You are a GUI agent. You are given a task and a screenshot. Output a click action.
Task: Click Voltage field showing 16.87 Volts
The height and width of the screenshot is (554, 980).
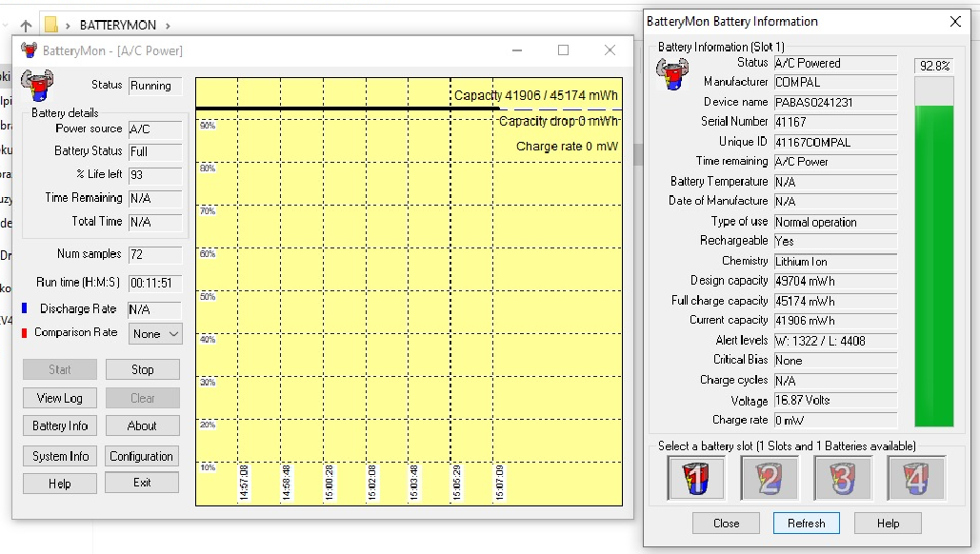[x=835, y=401]
